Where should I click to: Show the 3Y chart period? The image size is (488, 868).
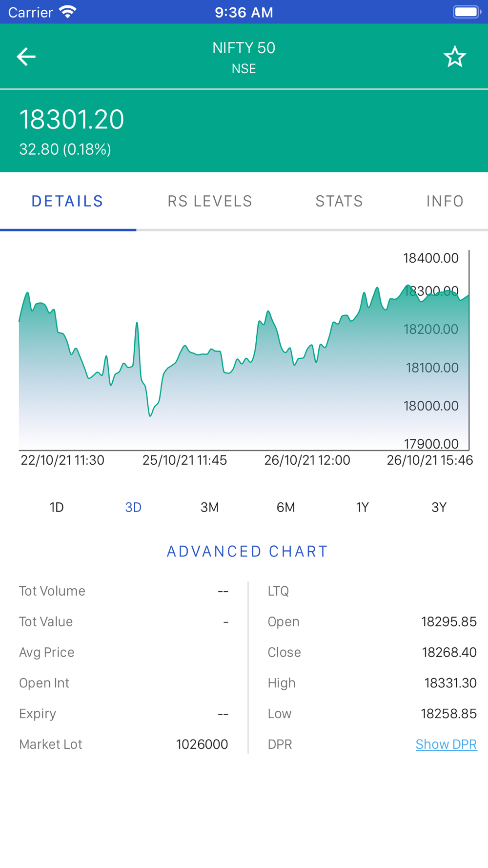[x=439, y=507]
